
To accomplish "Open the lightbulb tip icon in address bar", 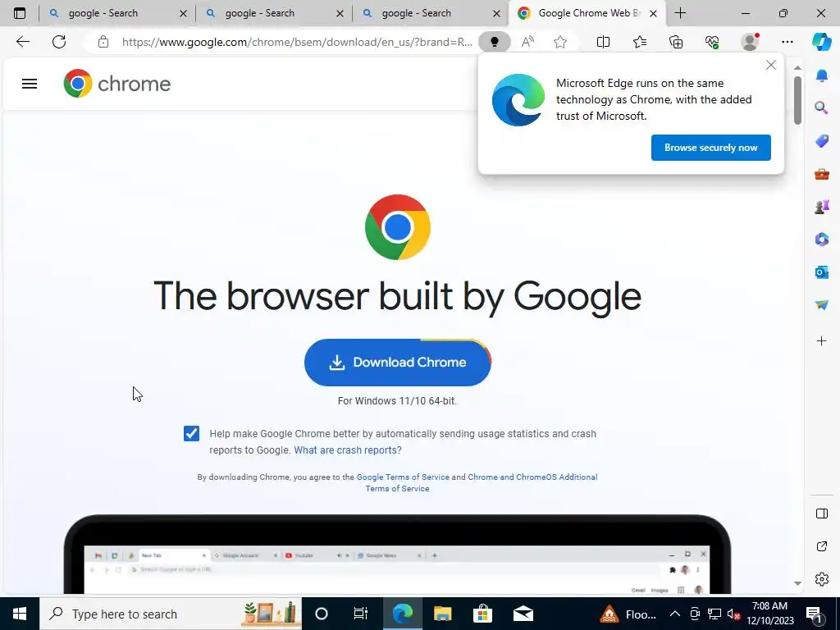I will coord(494,42).
